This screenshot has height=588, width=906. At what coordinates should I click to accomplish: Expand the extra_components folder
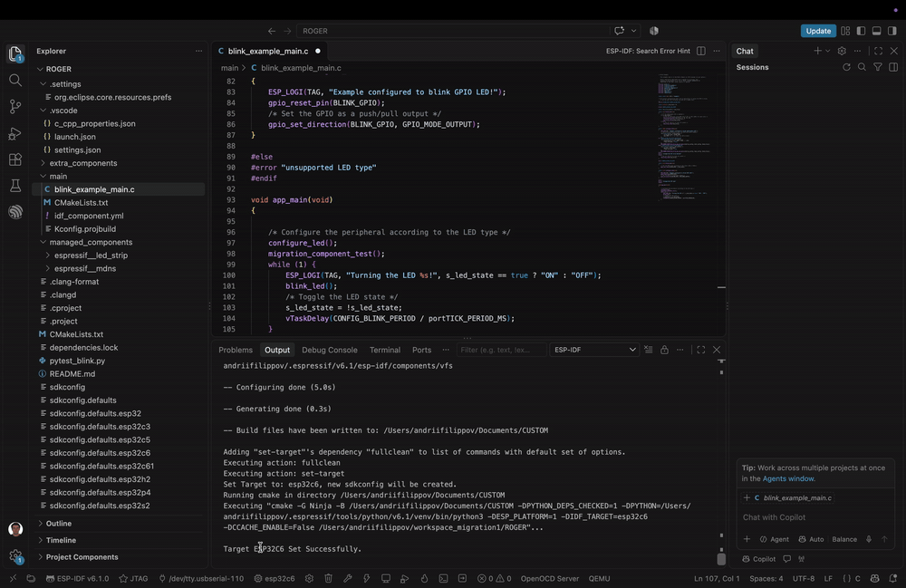82,163
